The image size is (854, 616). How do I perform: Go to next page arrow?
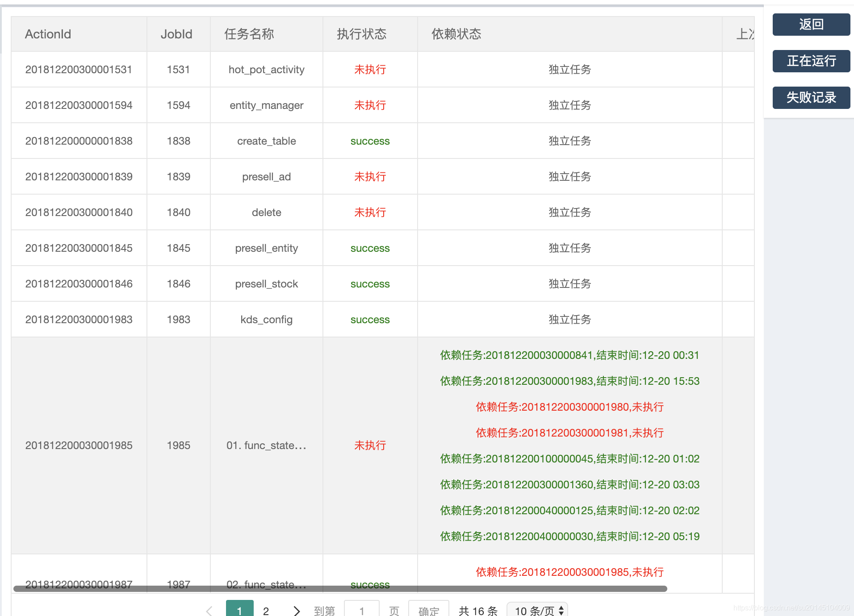tap(297, 611)
